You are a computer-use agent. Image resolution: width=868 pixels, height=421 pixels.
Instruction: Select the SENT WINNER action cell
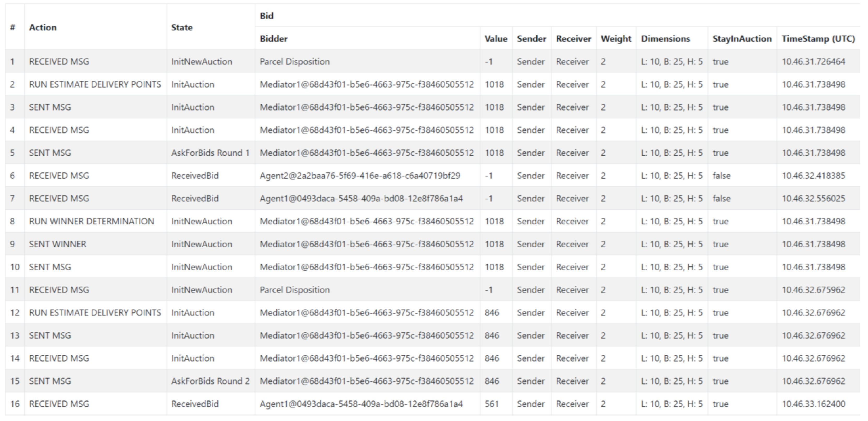click(x=58, y=244)
